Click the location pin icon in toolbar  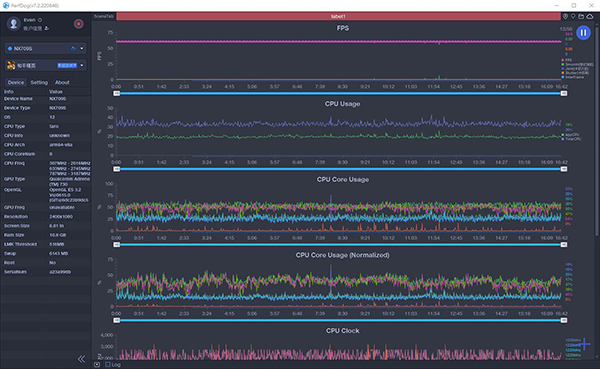click(x=565, y=16)
